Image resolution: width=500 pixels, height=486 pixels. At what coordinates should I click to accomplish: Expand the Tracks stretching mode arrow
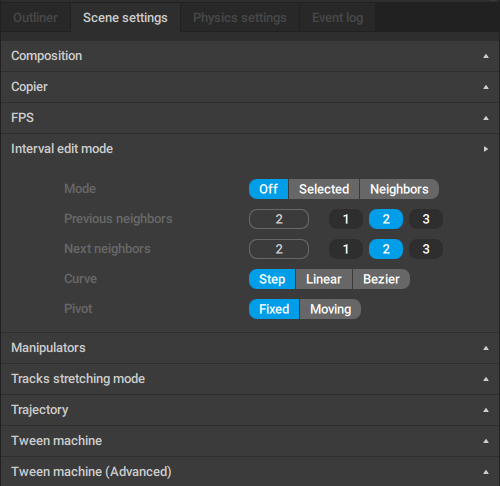tap(486, 379)
